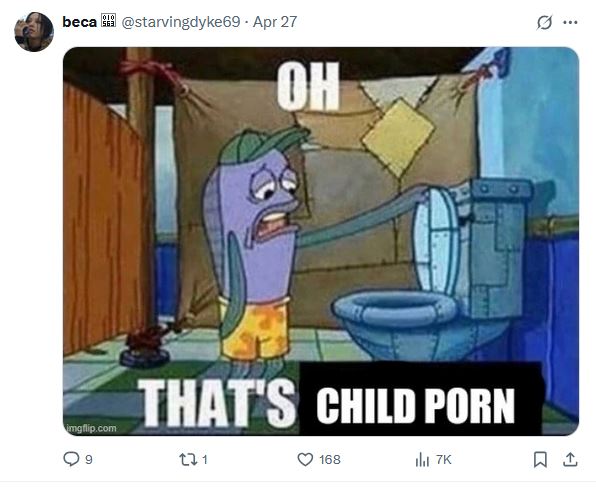Click the imgflip.com watermark on the meme
Image resolution: width=596 pixels, height=488 pixels.
(91, 428)
